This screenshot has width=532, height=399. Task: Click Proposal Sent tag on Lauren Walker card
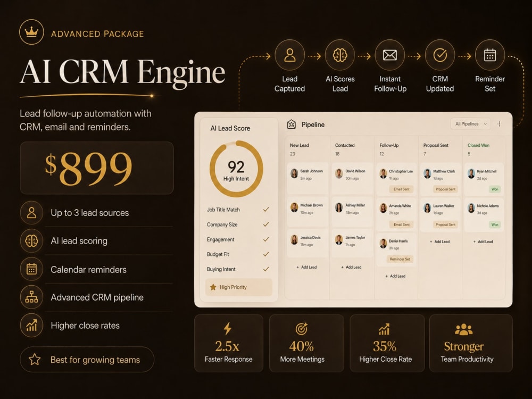pos(445,225)
